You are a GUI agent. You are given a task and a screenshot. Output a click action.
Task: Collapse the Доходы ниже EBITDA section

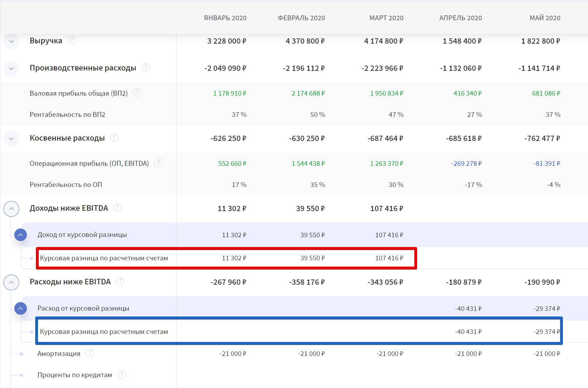[11, 209]
